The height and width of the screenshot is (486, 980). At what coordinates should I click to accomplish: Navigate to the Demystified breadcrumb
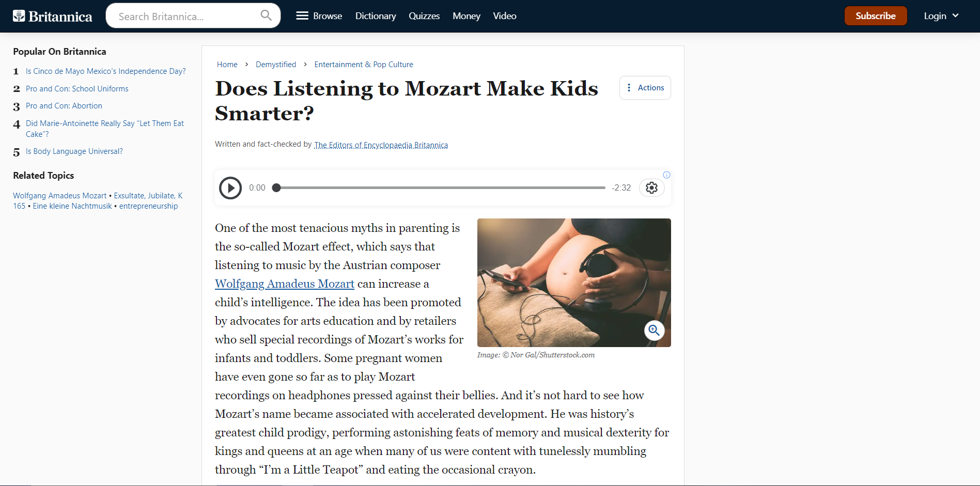click(x=276, y=65)
